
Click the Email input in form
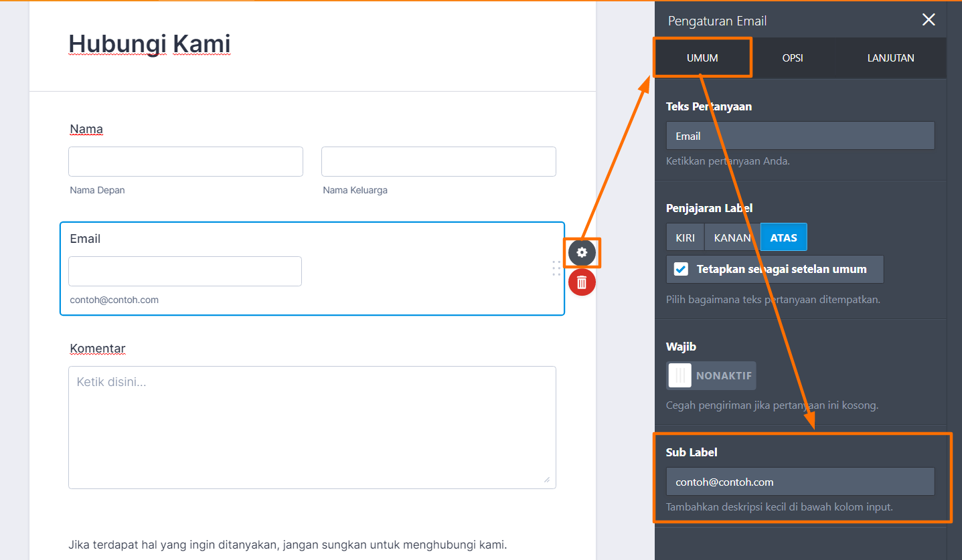[185, 272]
